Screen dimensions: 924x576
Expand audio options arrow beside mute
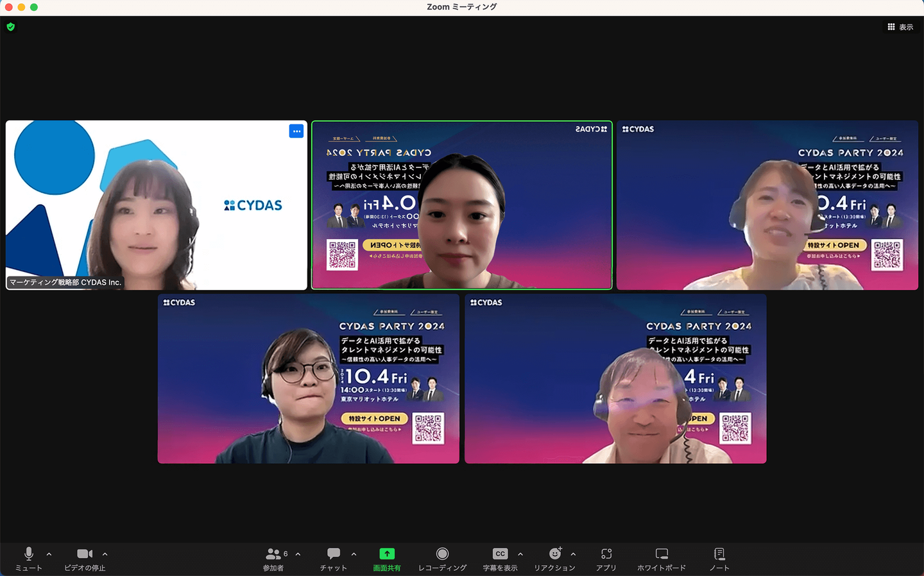point(49,554)
